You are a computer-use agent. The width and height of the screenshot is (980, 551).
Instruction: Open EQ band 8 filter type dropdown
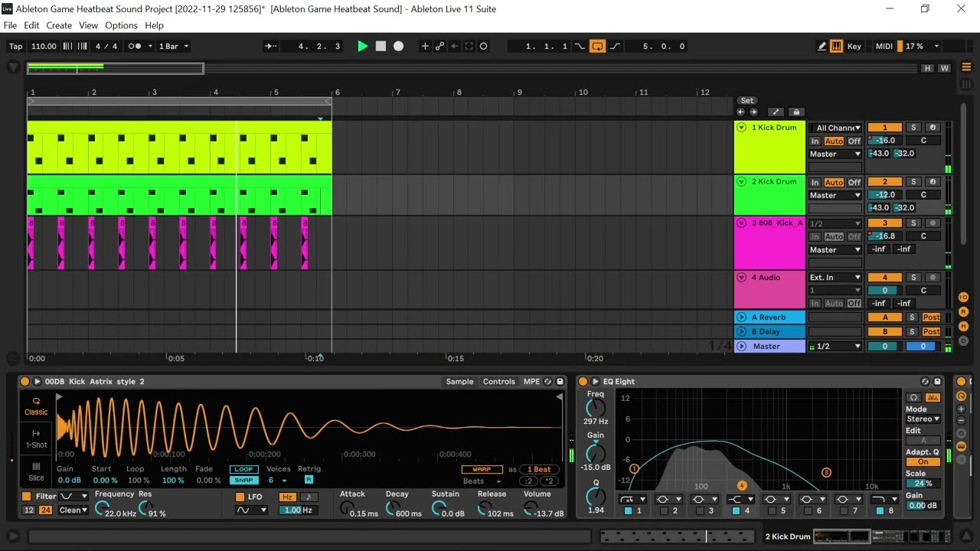pyautogui.click(x=884, y=499)
